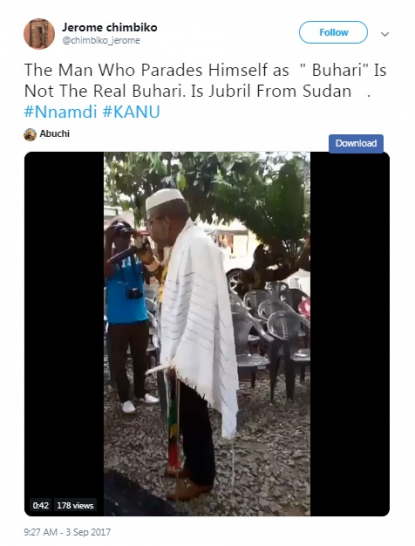Screen dimensions: 415x546
Task: Click the right black bar of the video
Action: [x=350, y=334]
